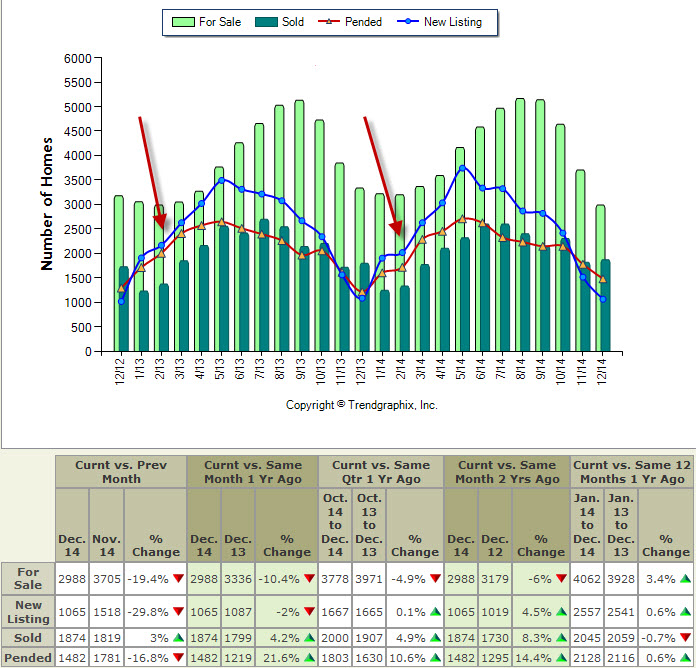Click the Sold value 1730

click(x=495, y=638)
